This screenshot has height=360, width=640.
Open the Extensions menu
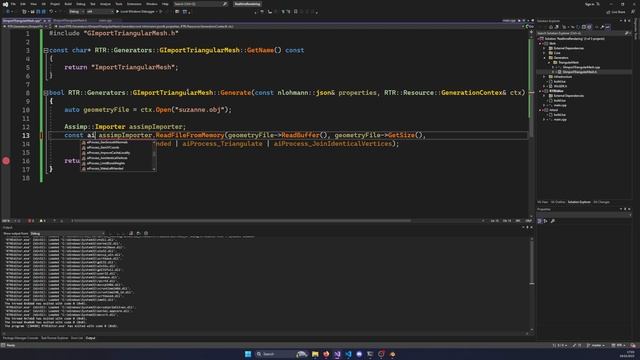point(134,4)
